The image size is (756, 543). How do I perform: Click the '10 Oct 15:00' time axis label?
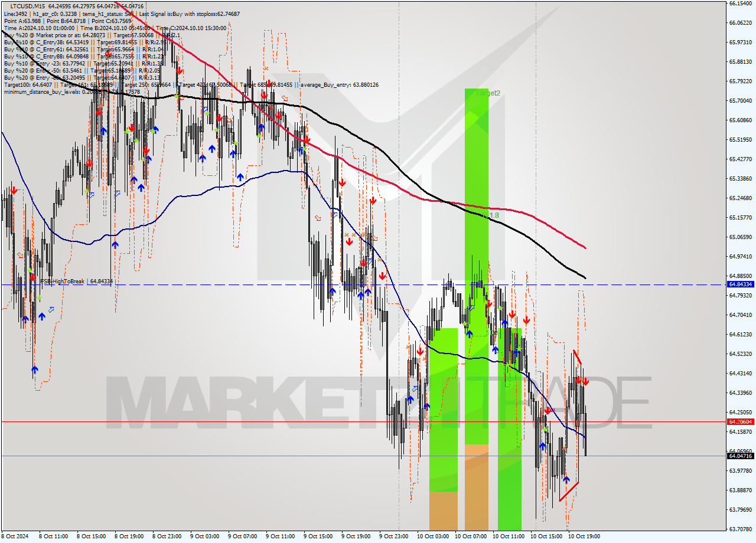click(546, 537)
